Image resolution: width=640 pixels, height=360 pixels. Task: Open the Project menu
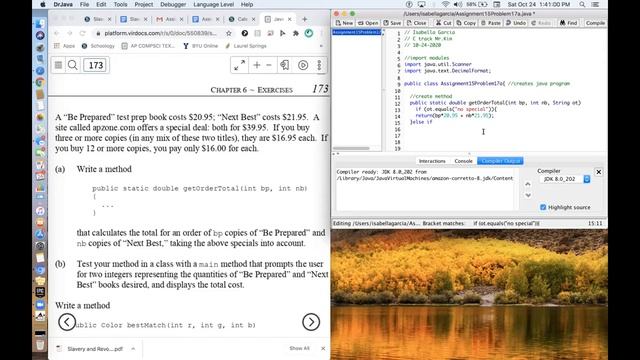(144, 4)
